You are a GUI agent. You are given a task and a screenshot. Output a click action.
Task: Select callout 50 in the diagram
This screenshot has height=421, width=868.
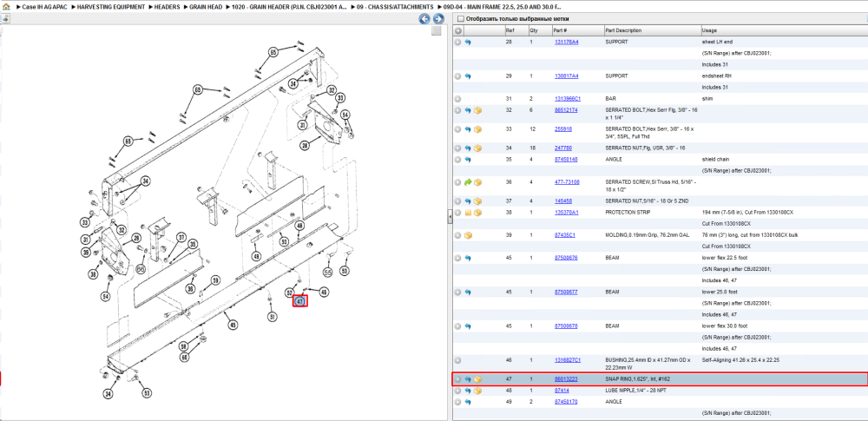tap(284, 241)
